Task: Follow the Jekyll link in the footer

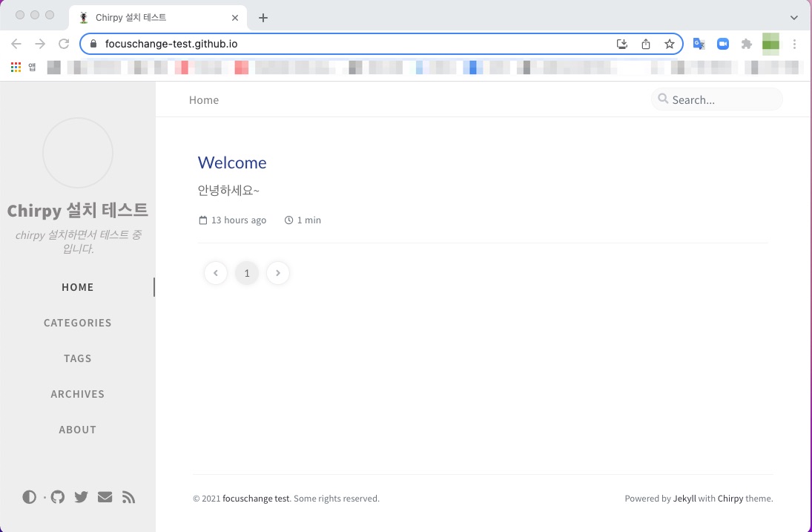Action: [684, 499]
